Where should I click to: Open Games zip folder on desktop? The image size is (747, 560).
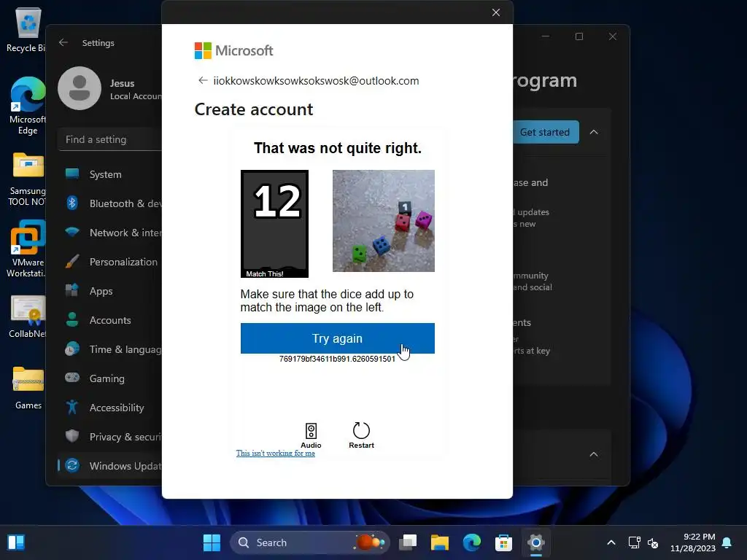(28, 388)
